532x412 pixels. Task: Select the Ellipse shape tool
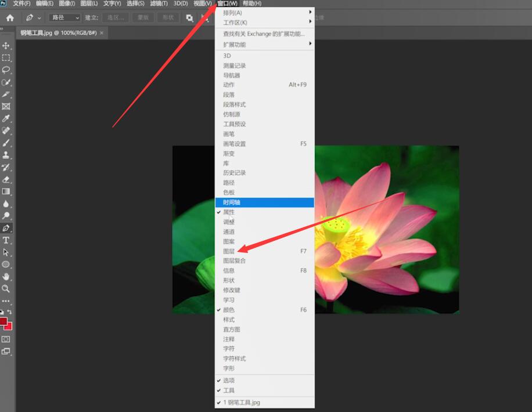click(6, 265)
